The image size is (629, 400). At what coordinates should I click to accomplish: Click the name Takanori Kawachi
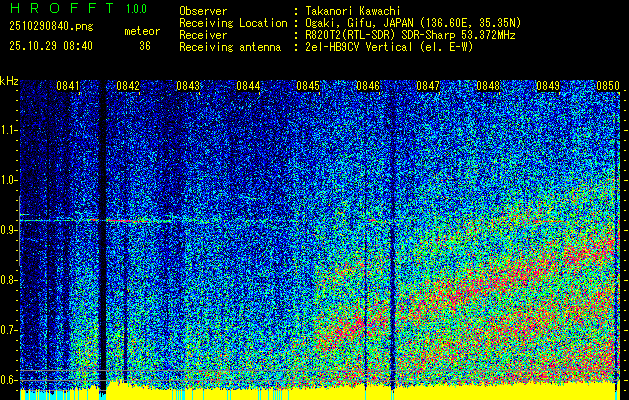point(353,11)
